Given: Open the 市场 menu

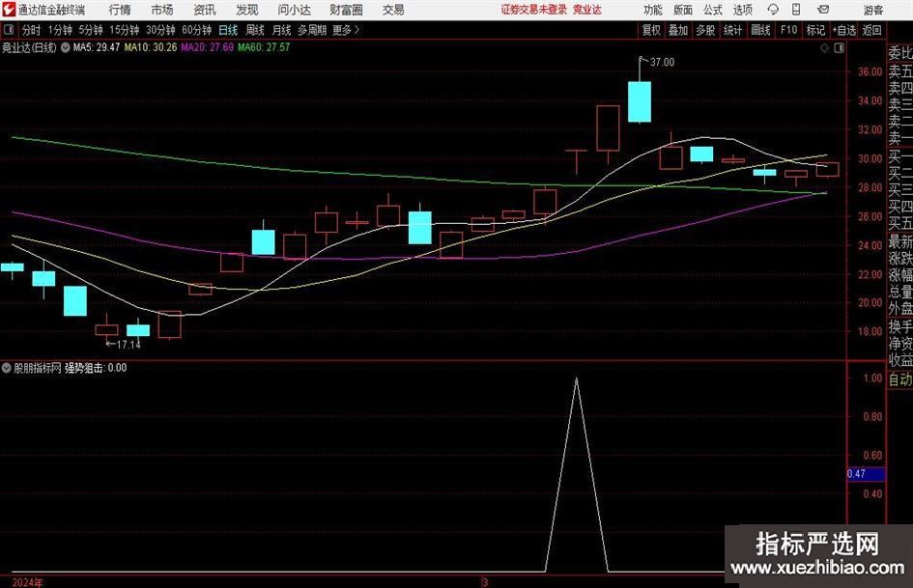Looking at the screenshot, I should [162, 10].
